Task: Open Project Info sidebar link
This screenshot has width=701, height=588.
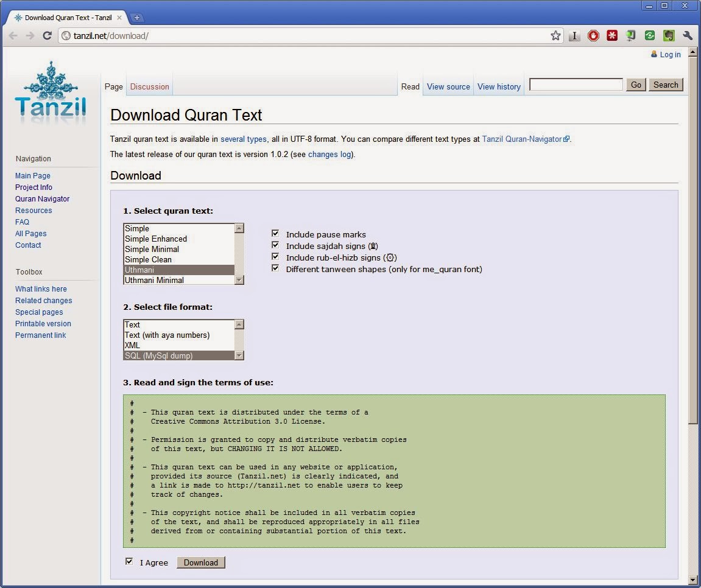Action: click(33, 187)
